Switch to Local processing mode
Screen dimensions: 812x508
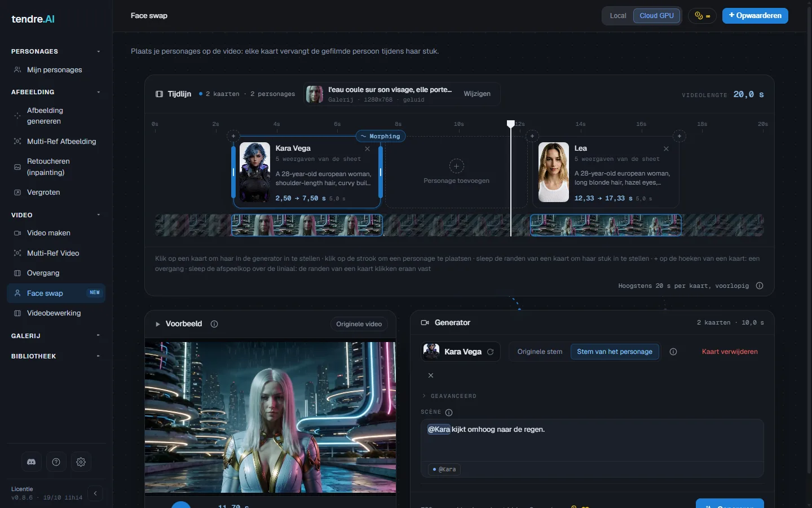pos(618,16)
